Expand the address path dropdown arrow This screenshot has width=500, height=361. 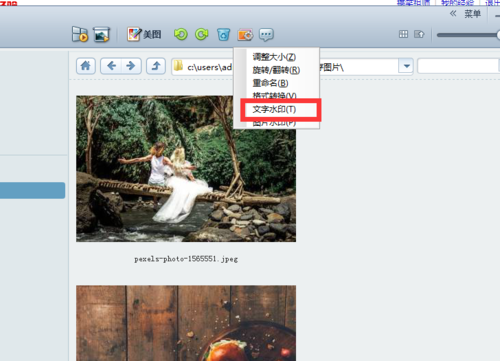[406, 66]
